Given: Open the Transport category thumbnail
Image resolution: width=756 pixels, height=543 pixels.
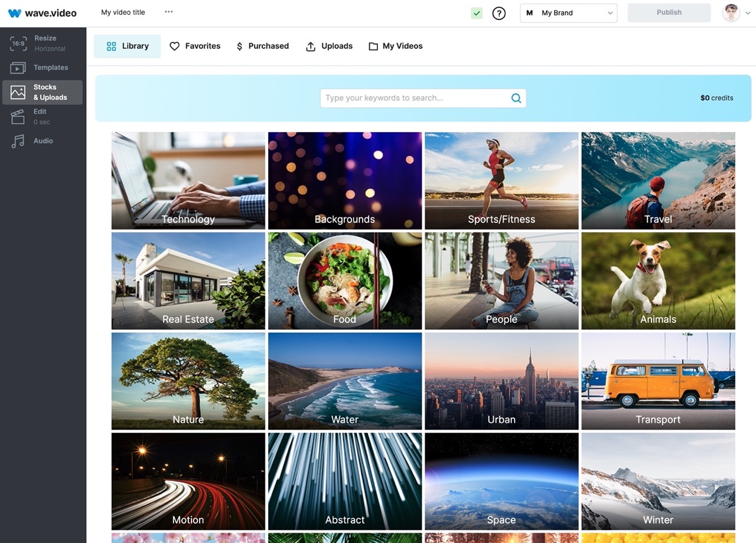Looking at the screenshot, I should (x=659, y=381).
